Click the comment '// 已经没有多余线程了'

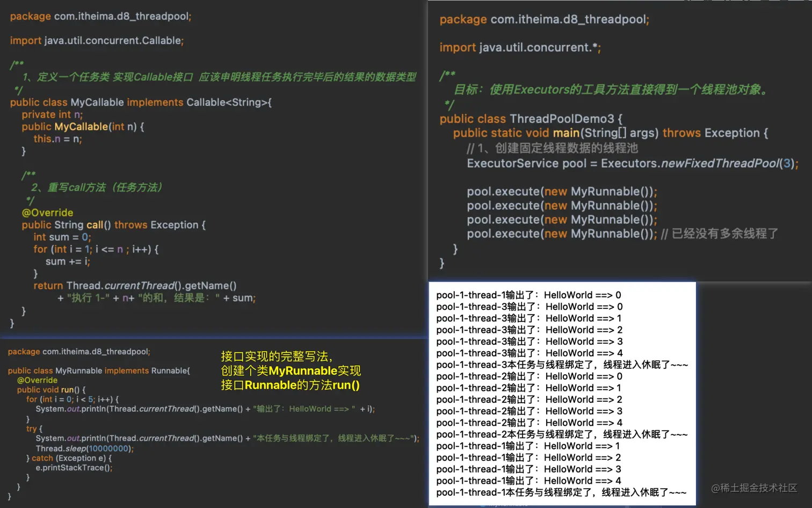coord(720,234)
